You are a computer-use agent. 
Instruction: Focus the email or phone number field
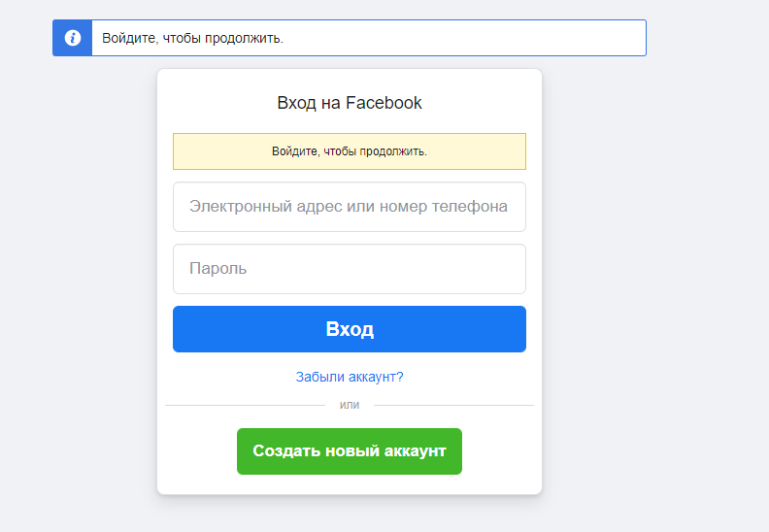pyautogui.click(x=350, y=207)
